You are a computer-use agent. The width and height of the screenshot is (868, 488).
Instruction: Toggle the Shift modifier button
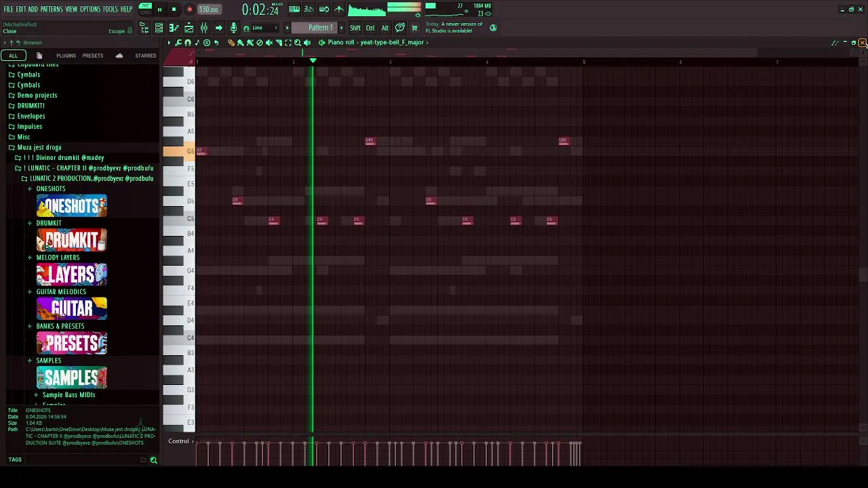point(355,28)
